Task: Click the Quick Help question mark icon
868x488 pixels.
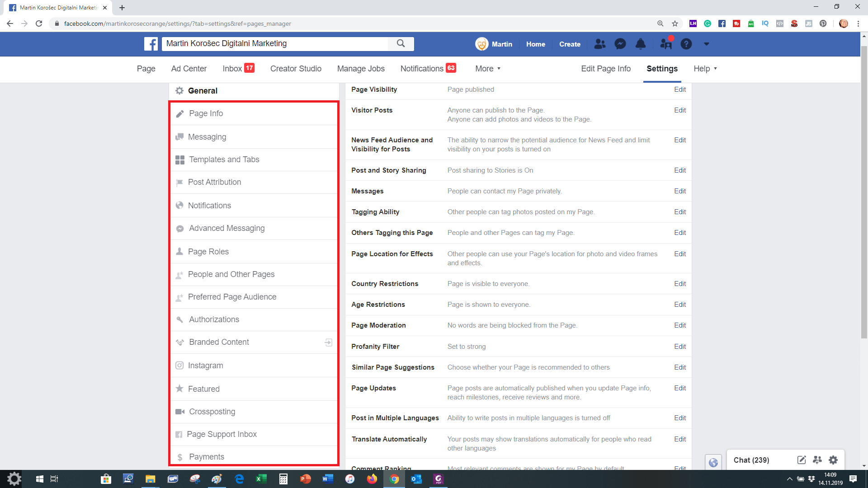Action: tap(686, 44)
